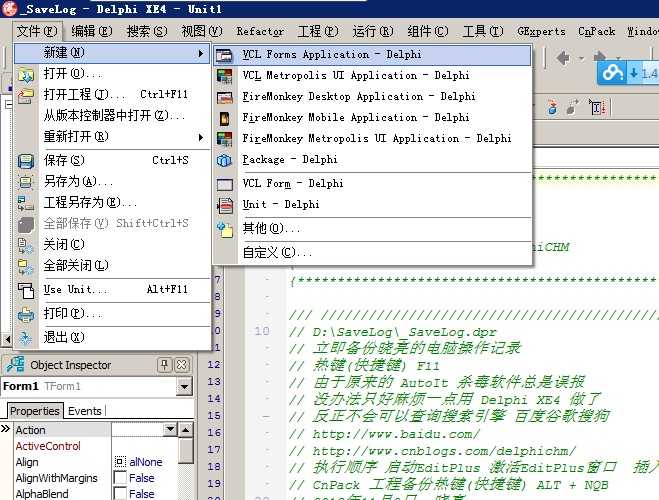Click the 全部关闭(L) icon
659x500 pixels.
click(x=26, y=267)
